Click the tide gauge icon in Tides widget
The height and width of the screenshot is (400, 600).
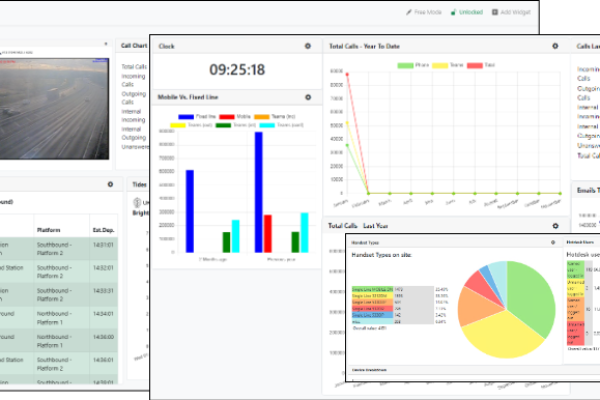(137, 202)
